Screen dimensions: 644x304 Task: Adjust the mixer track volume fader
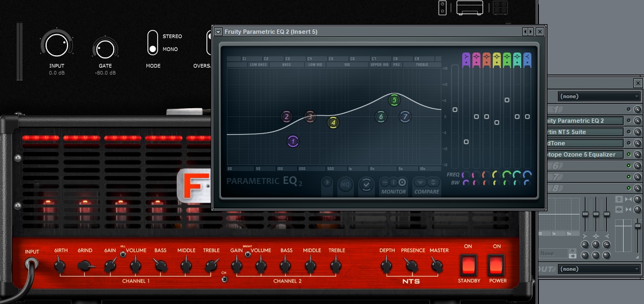click(x=638, y=226)
